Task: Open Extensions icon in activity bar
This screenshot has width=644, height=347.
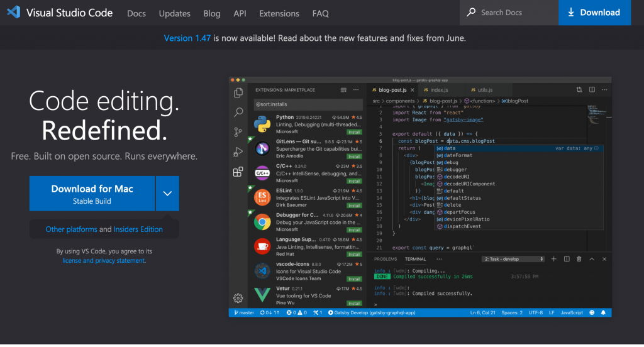Action: [238, 172]
